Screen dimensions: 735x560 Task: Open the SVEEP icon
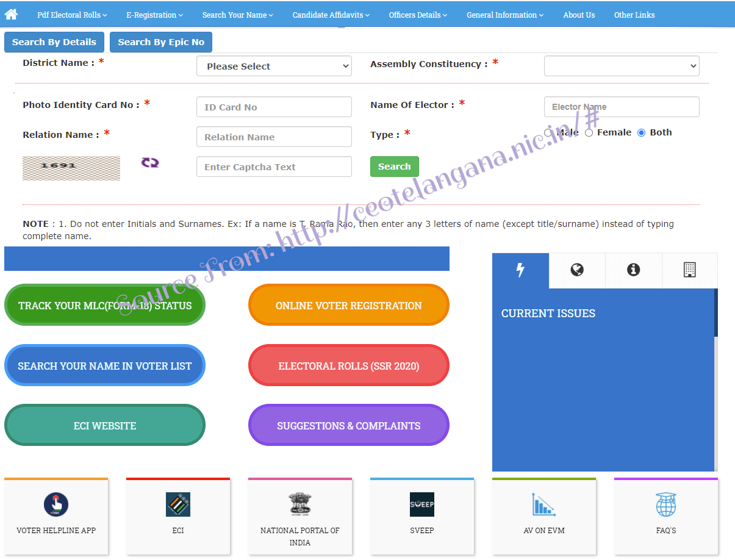pos(421,504)
